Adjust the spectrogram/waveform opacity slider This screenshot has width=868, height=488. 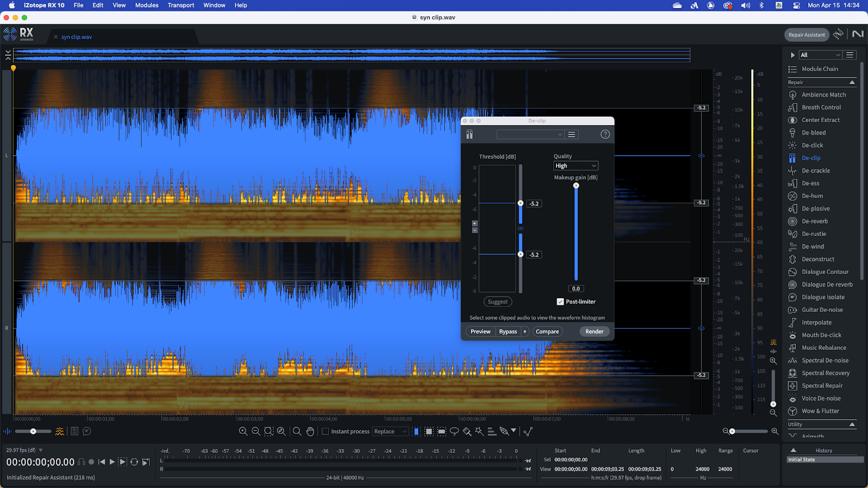[33, 432]
